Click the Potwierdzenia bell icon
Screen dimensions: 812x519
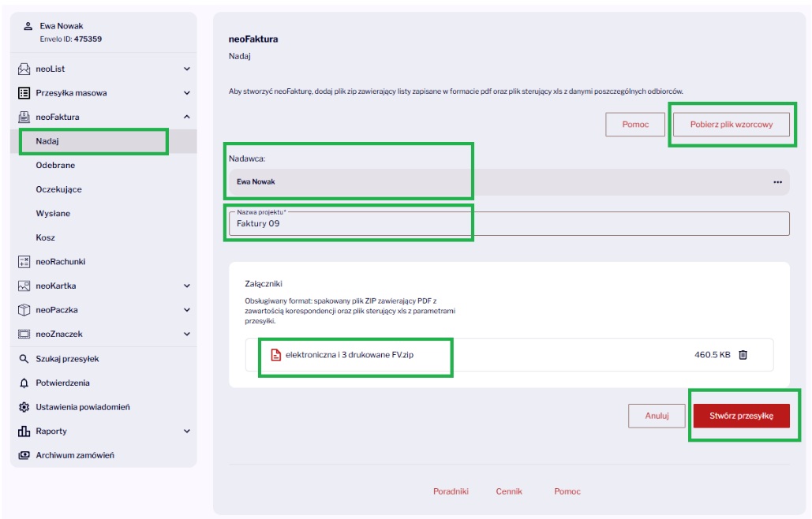pyautogui.click(x=24, y=383)
